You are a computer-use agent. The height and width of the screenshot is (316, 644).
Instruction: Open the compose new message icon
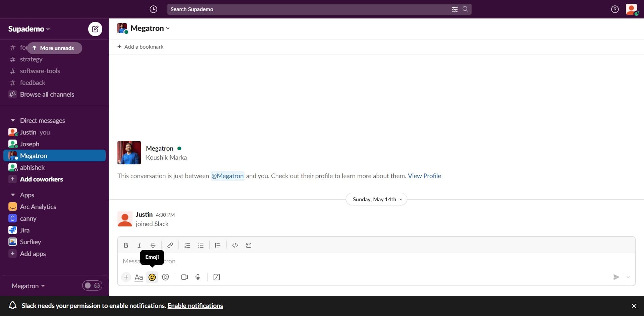click(x=95, y=29)
